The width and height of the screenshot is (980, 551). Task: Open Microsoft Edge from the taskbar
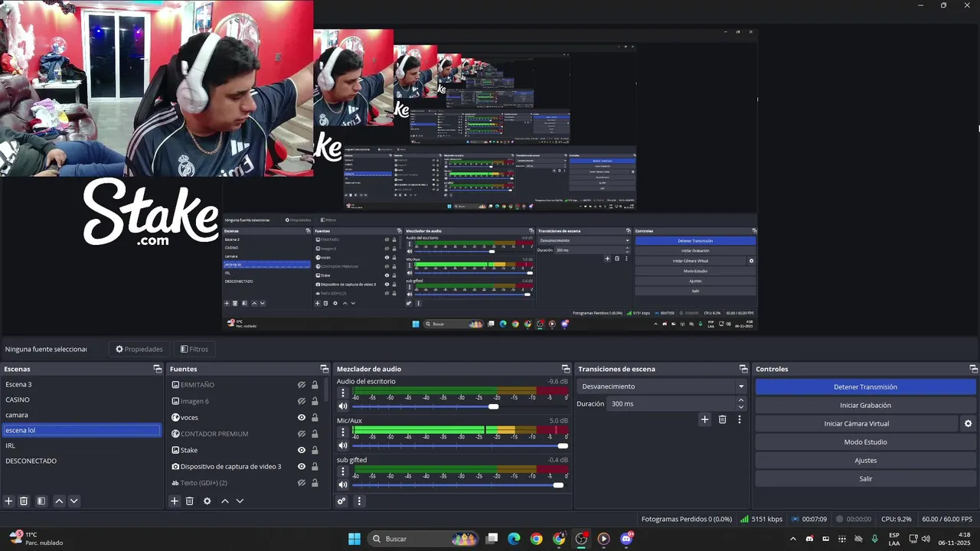pos(514,539)
